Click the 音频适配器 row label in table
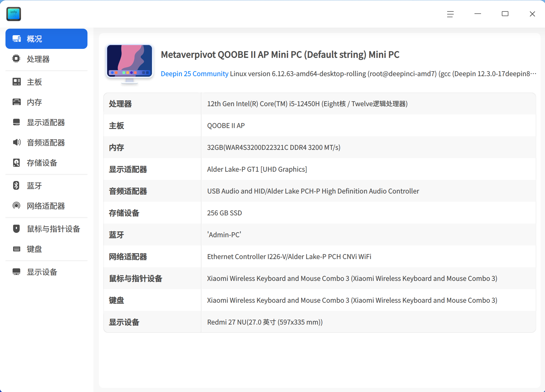This screenshot has height=392, width=545. tap(128, 191)
